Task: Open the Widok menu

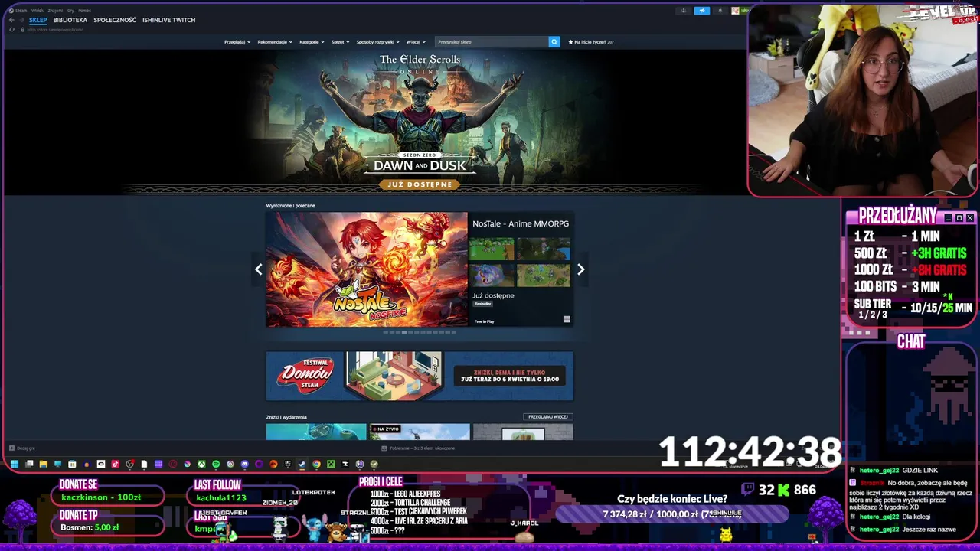Action: (x=38, y=11)
